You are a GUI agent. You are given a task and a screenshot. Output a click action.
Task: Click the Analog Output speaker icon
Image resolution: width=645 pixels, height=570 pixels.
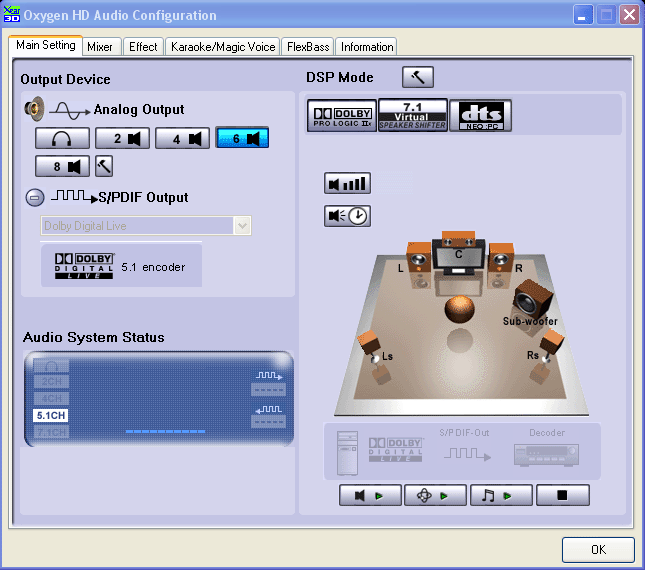coord(35,109)
